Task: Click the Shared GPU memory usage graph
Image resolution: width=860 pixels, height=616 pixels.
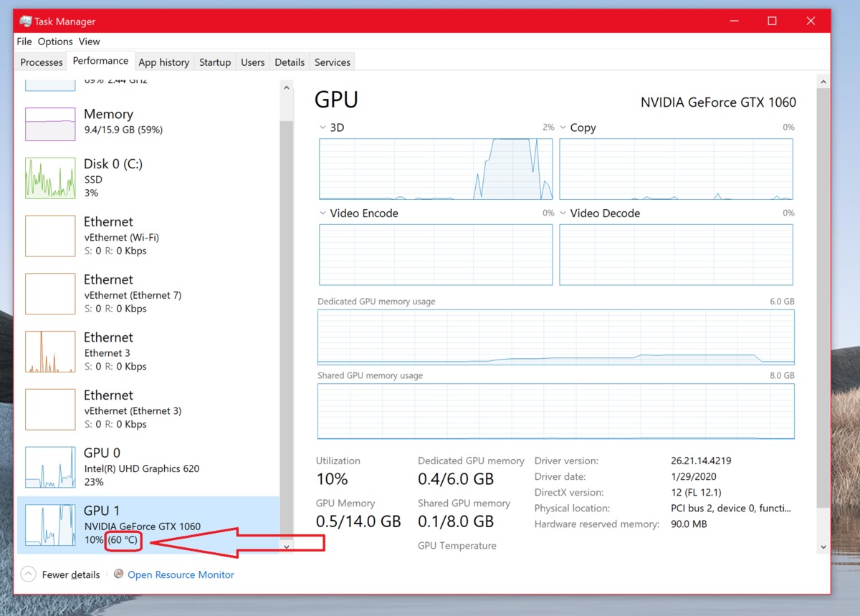Action: pyautogui.click(x=556, y=411)
